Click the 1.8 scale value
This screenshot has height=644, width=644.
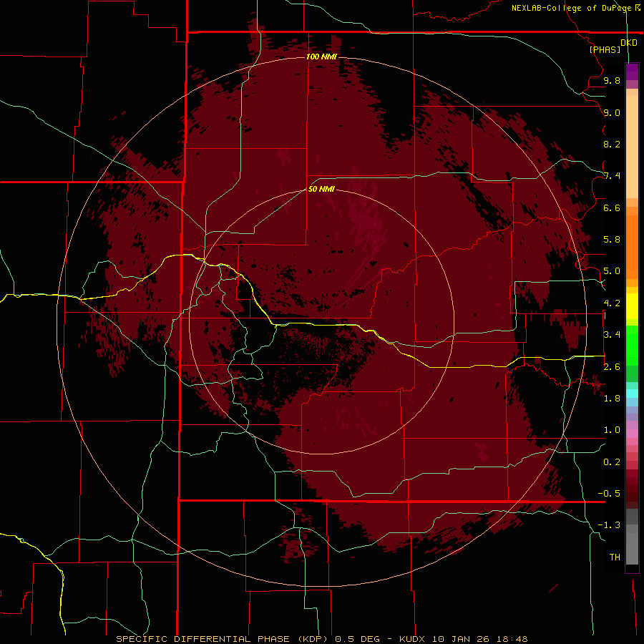click(x=612, y=399)
